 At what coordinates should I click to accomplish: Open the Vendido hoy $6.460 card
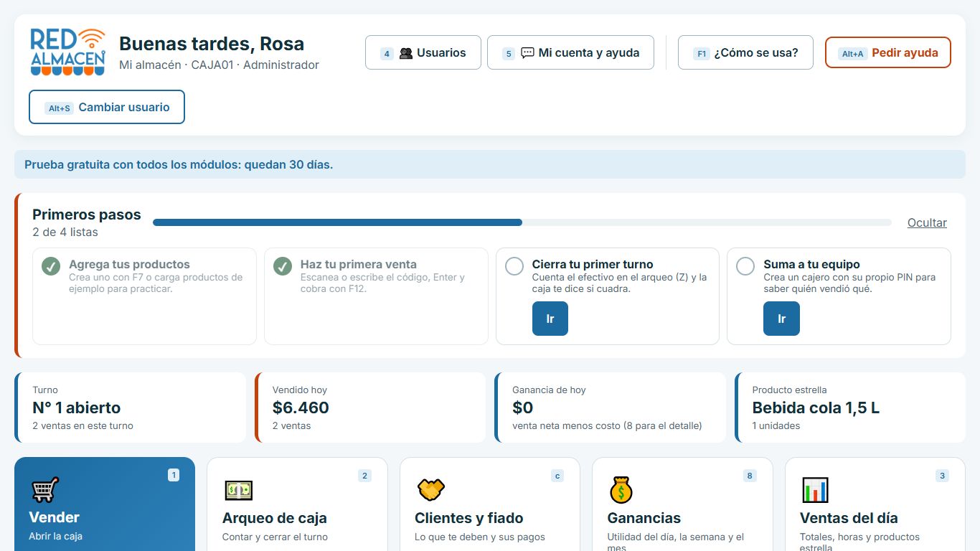point(370,408)
